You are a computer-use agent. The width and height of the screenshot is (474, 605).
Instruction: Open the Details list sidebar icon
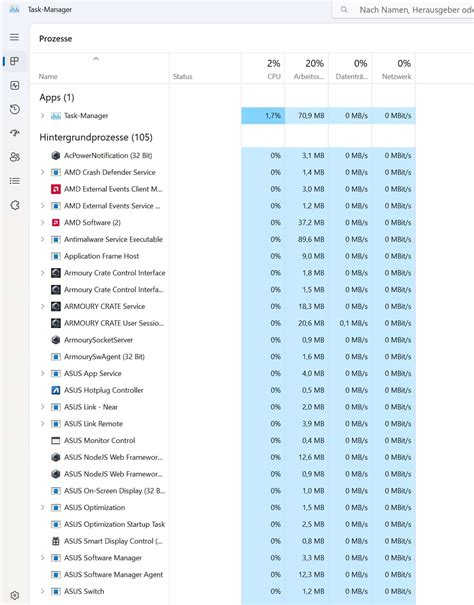tap(15, 181)
